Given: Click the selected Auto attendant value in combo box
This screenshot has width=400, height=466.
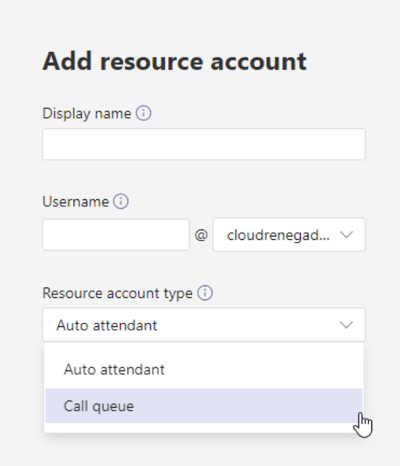Looking at the screenshot, I should tap(107, 325).
